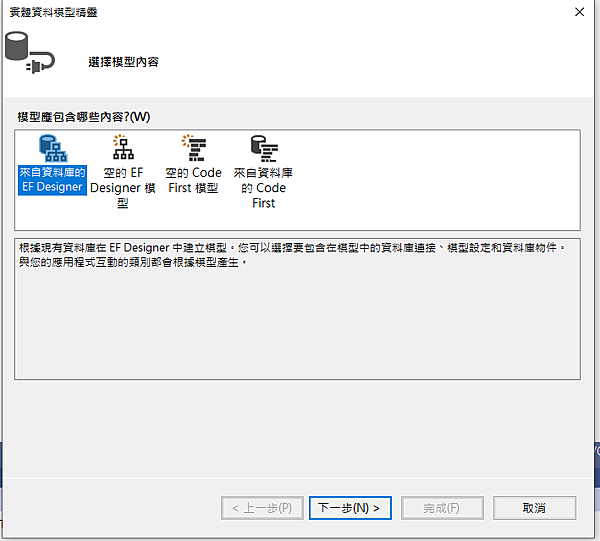Click the 模型應包含哪些內容?(W) label
The height and width of the screenshot is (541, 600).
tap(84, 117)
